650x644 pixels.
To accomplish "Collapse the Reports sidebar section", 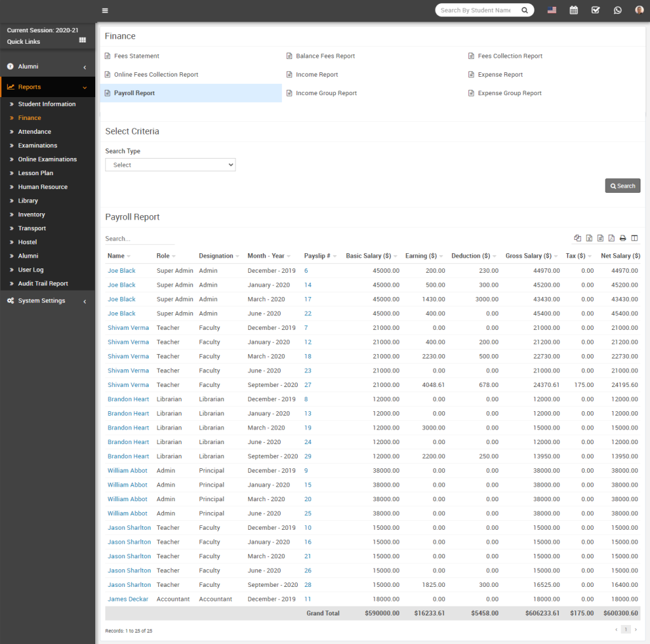I will click(84, 88).
